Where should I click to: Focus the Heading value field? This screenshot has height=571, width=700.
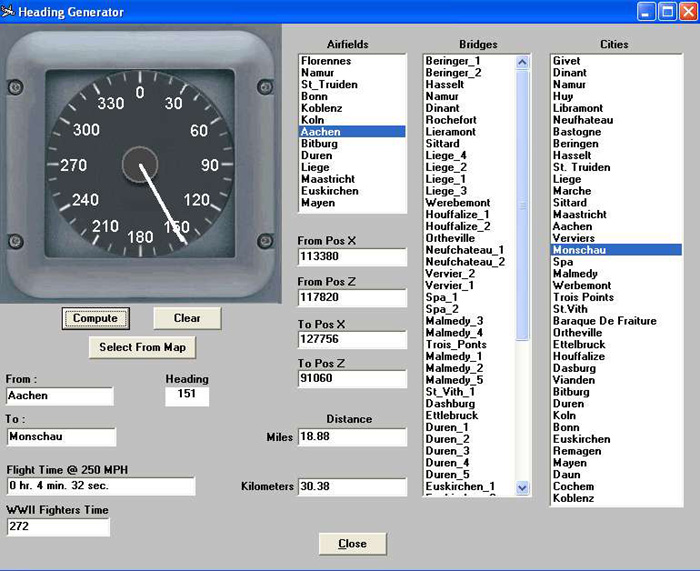[x=187, y=397]
